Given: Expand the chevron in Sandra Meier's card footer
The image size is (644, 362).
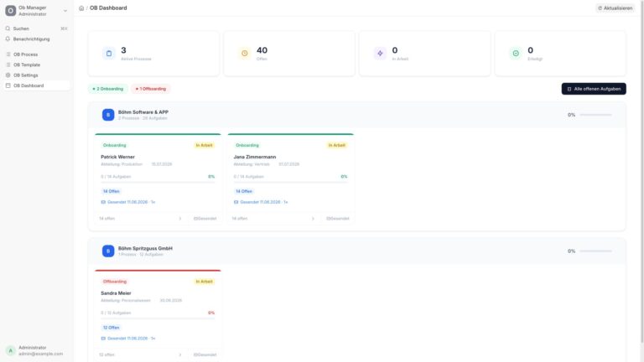Looking at the screenshot, I should click(x=180, y=354).
